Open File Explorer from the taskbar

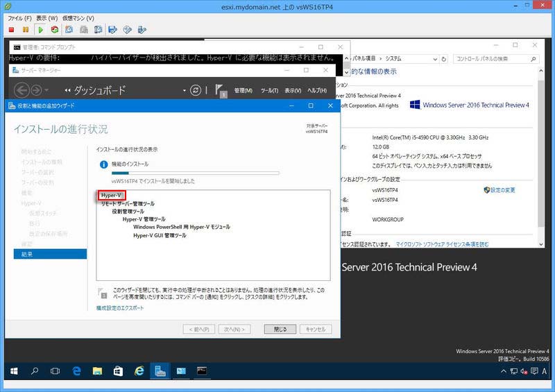97,371
